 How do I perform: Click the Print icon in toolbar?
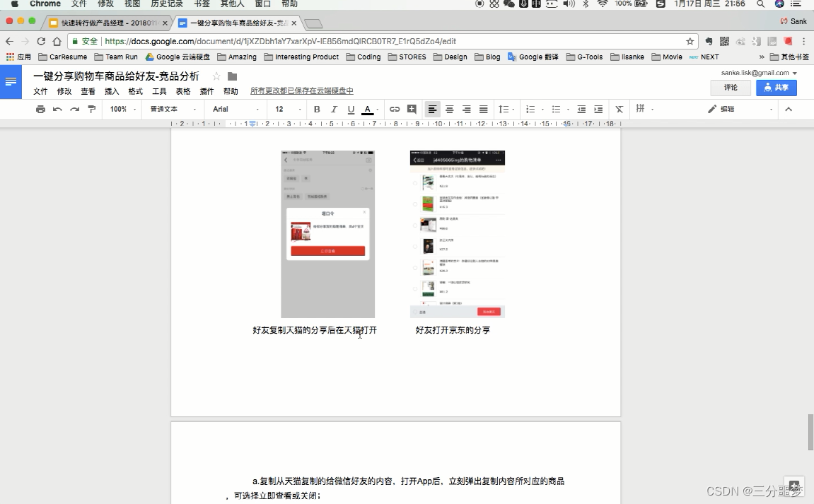pyautogui.click(x=40, y=109)
